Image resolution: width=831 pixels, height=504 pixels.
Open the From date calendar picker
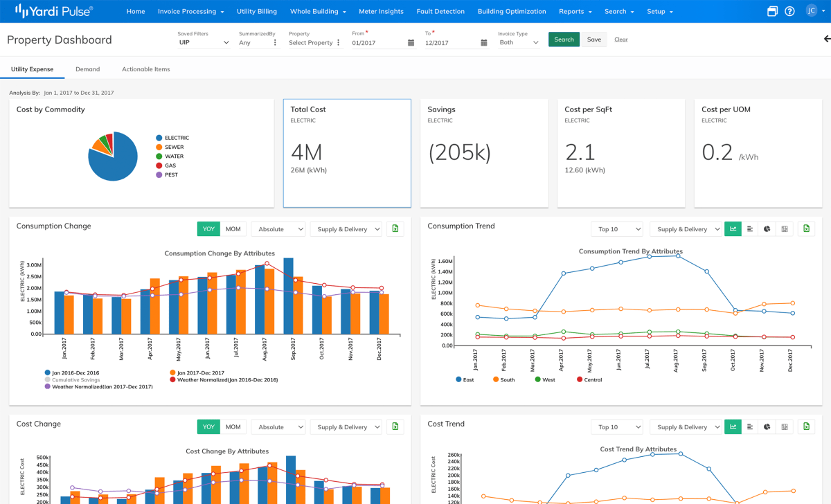pos(411,43)
